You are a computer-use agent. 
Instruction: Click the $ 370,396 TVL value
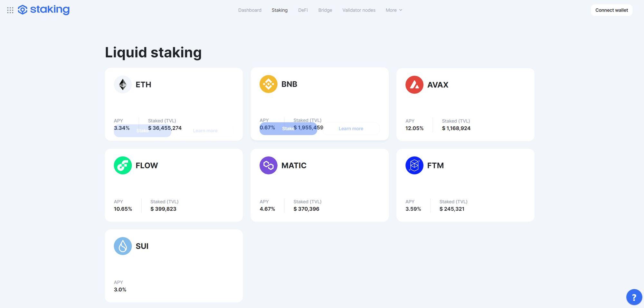tap(306, 209)
